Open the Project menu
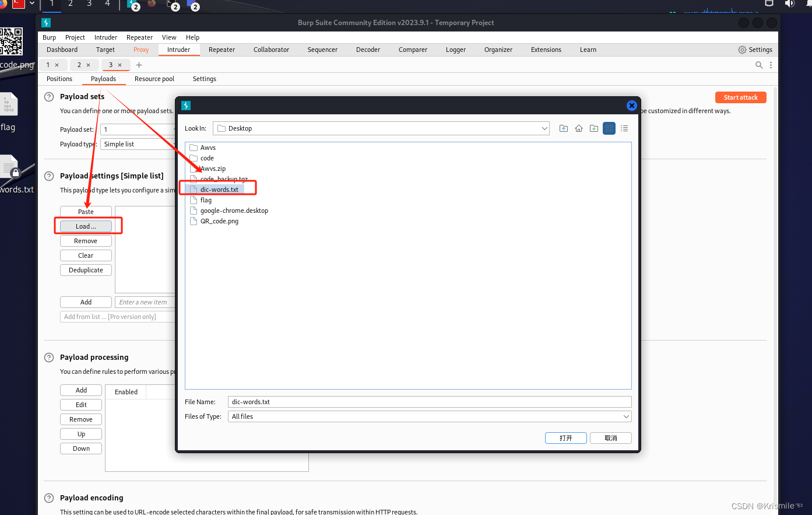 tap(75, 37)
